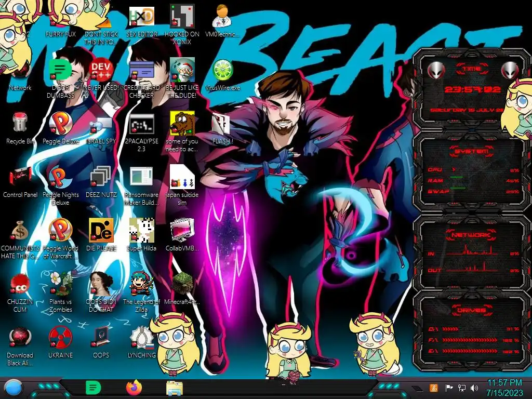This screenshot has width=532, height=399.
Task: Click the orange Java tray icon
Action: pyautogui.click(x=434, y=388)
